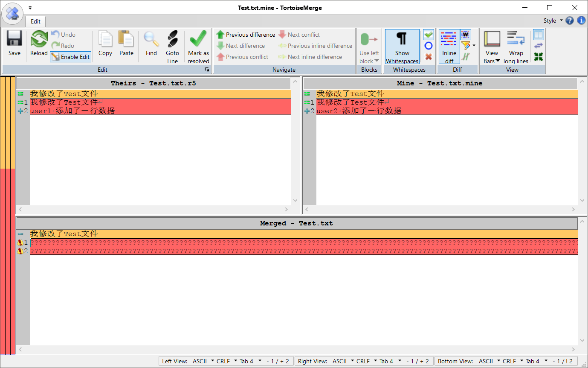Viewport: 588px width, 368px height.
Task: Select the Edit ribbon tab
Action: (x=35, y=21)
